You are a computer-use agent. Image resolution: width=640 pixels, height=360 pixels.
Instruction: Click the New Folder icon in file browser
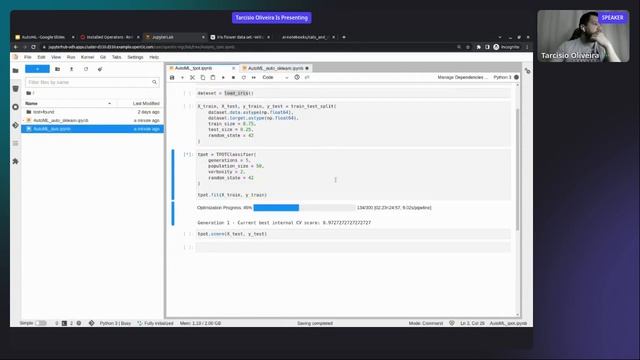[x=58, y=69]
